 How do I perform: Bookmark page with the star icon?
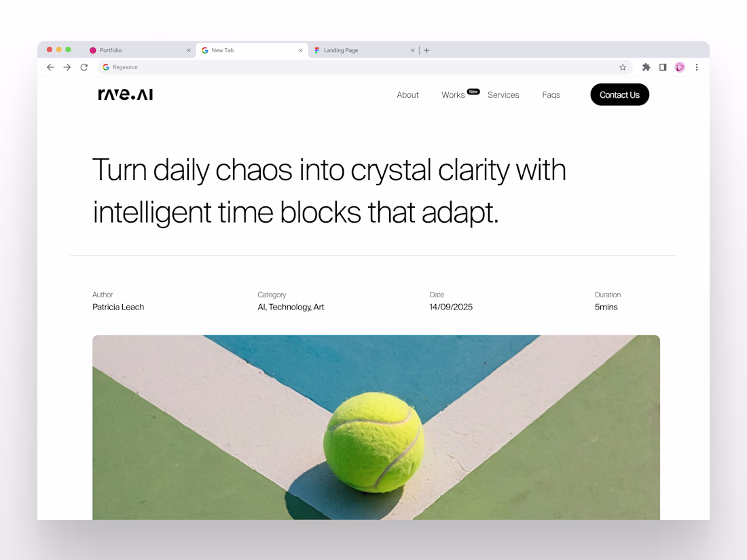coord(622,67)
